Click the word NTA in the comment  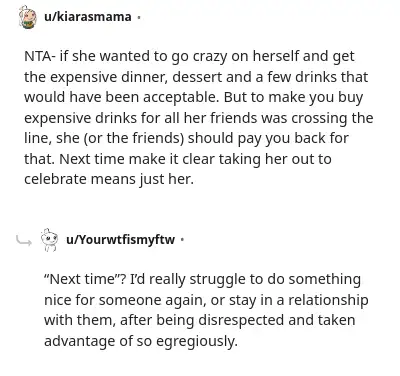37,56
